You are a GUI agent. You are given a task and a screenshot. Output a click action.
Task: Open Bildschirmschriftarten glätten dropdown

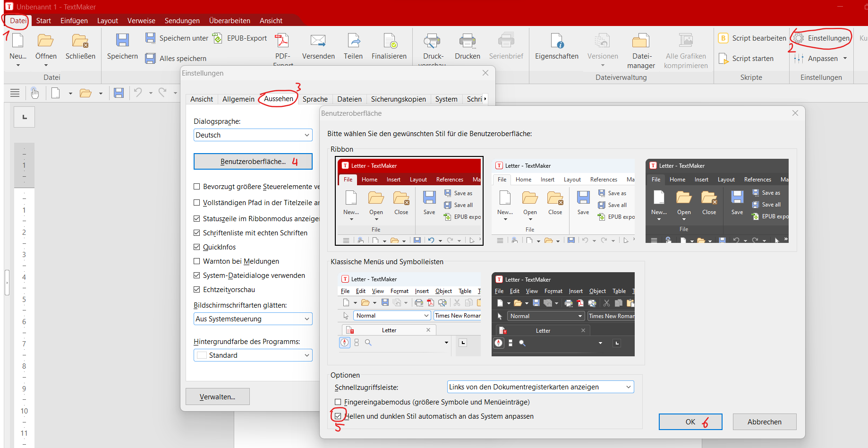(x=253, y=319)
